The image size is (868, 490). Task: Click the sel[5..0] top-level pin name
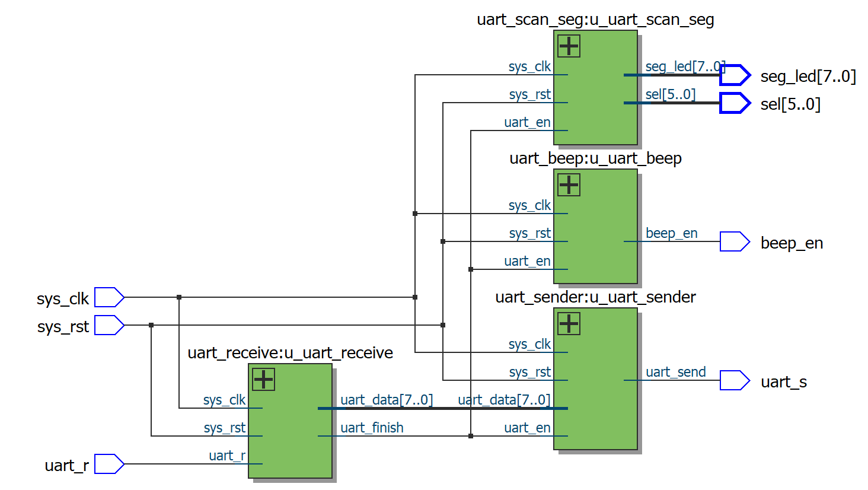point(790,104)
